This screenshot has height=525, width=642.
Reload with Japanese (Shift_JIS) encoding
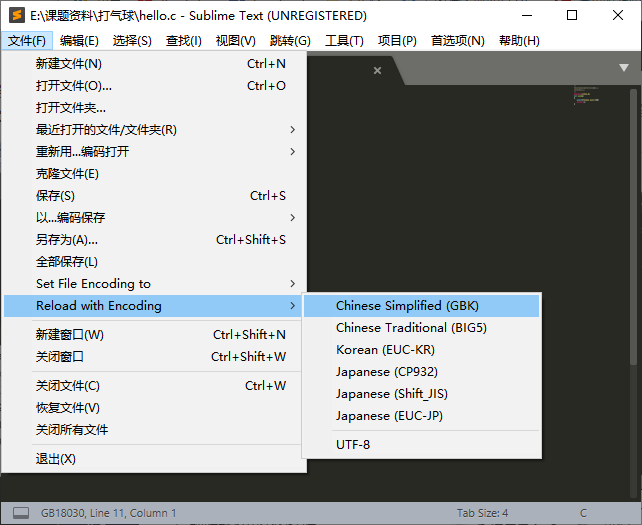click(x=421, y=394)
